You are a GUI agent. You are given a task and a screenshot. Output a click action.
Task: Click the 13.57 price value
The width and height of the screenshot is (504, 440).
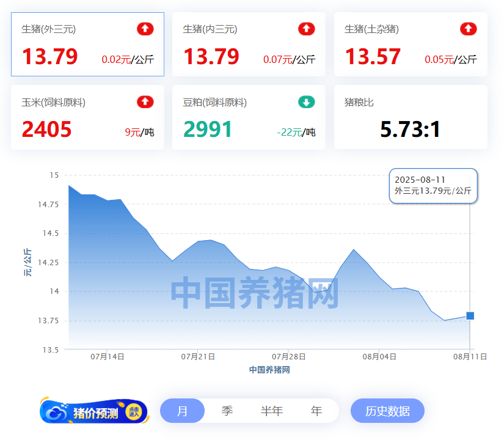[x=373, y=57]
